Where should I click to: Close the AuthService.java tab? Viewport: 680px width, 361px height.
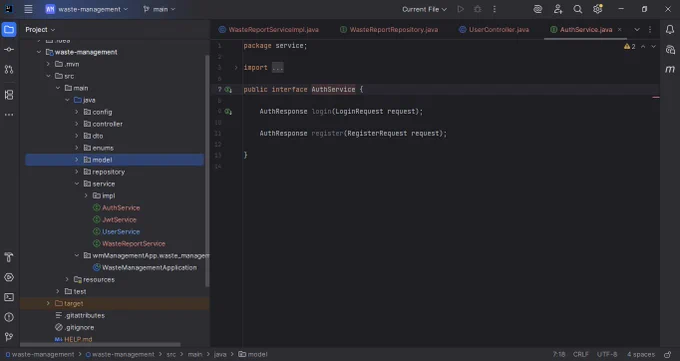(x=620, y=30)
